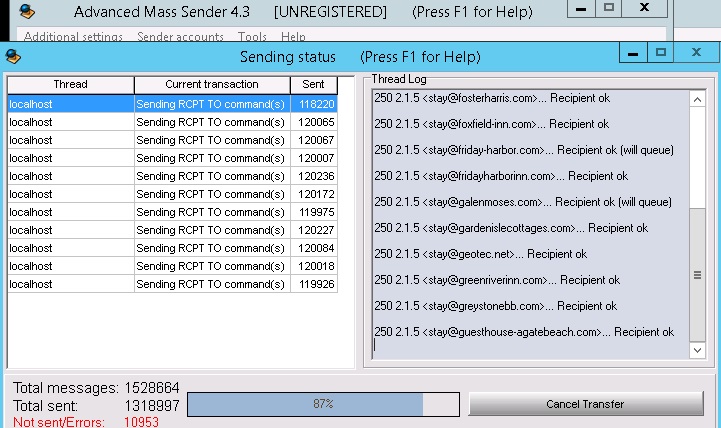The image size is (721, 428).
Task: Select the thread row with 120065 sent
Action: click(x=172, y=122)
